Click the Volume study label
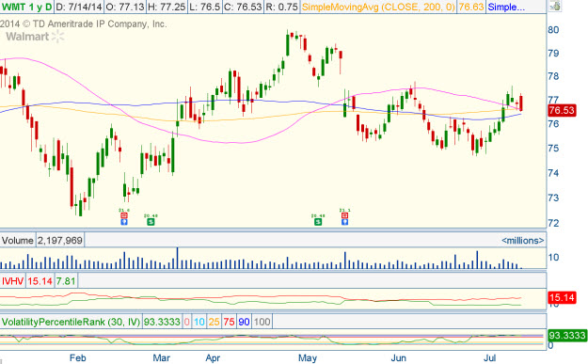Viewport: 588px width, 364px height. (x=18, y=240)
